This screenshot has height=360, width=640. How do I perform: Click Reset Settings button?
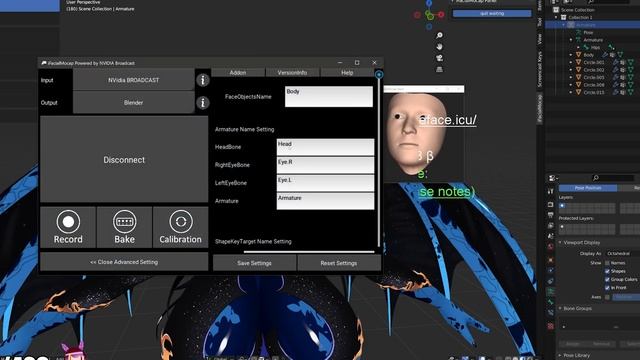[x=339, y=263]
